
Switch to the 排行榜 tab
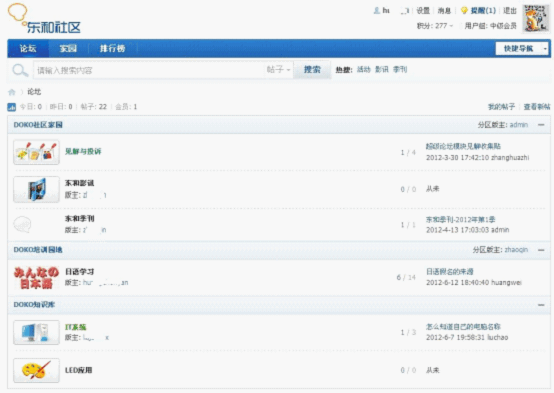tap(112, 48)
